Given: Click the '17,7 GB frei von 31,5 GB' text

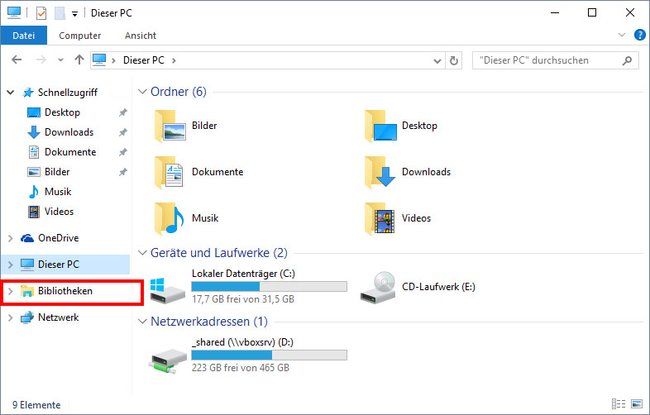Looking at the screenshot, I should [x=243, y=299].
